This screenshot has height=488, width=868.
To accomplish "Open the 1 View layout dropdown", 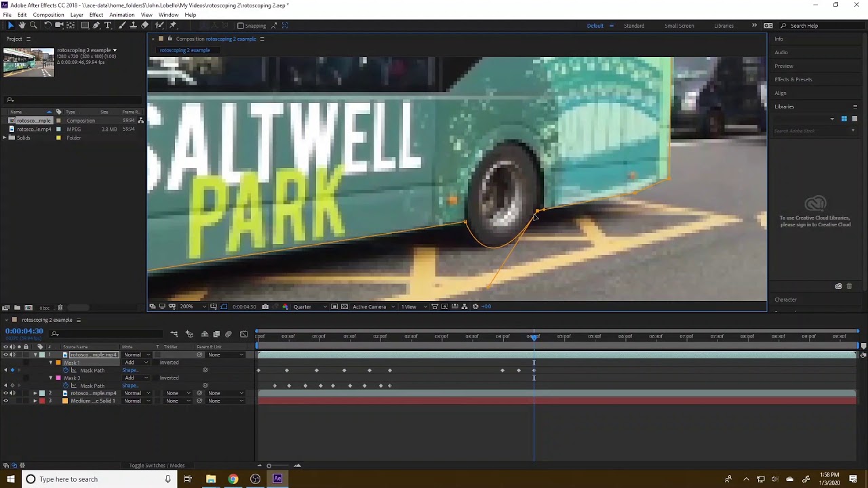I will pos(414,306).
